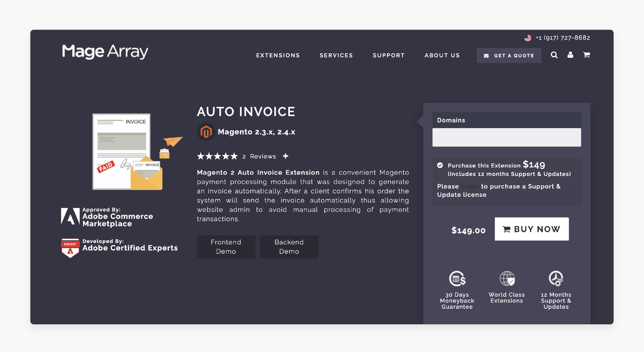644x352 pixels.
Task: Click the five-star rating
Action: coord(217,156)
